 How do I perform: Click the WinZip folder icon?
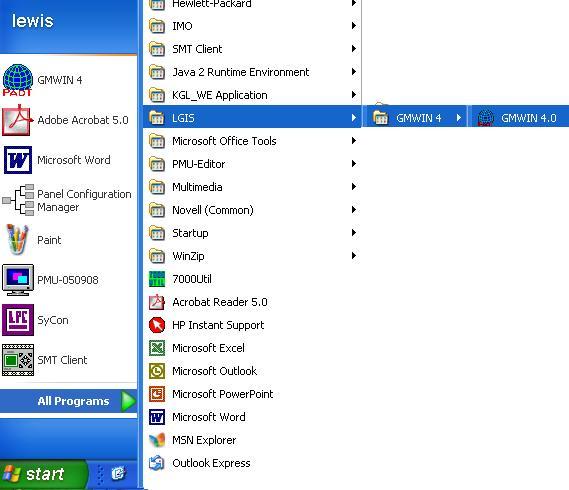click(x=157, y=256)
